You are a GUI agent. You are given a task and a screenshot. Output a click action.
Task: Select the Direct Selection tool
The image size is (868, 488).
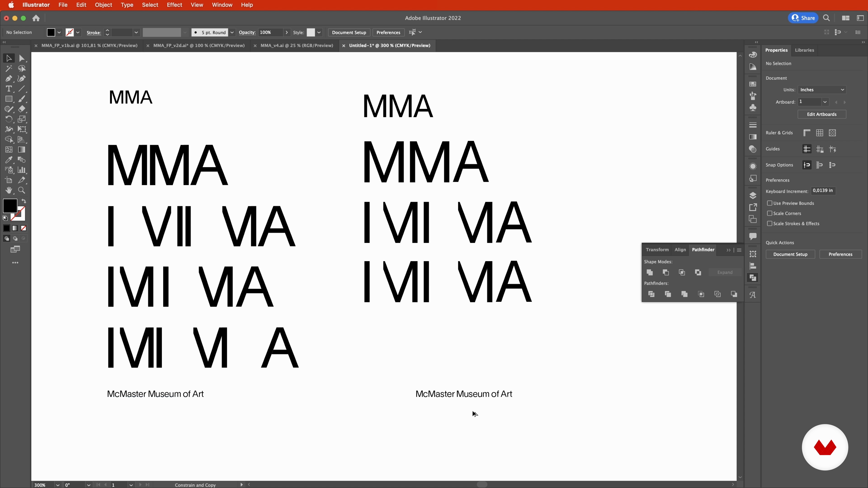coord(22,58)
